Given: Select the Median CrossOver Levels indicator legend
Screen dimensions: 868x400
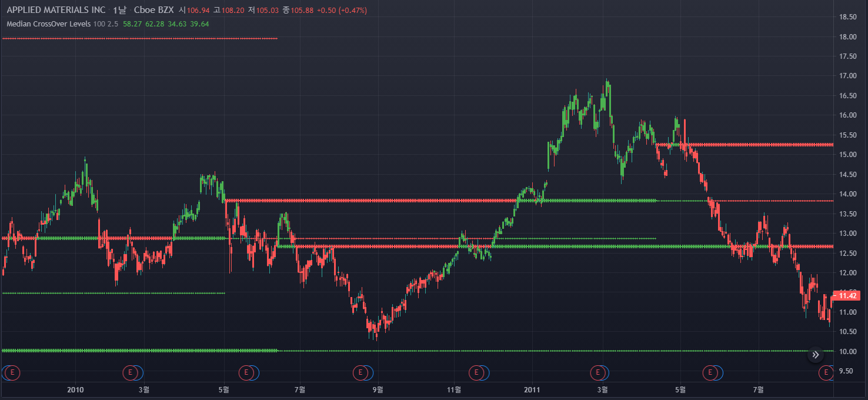Looking at the screenshot, I should (x=48, y=24).
